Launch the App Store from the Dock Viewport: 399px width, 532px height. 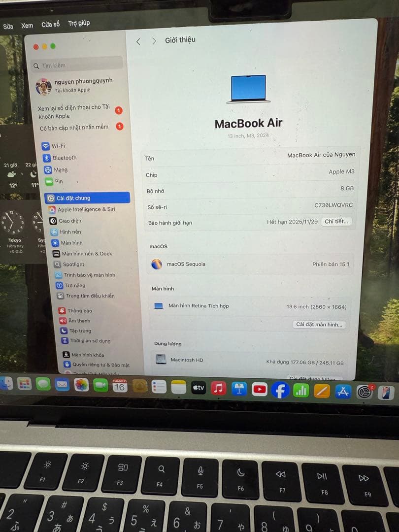pos(344,390)
